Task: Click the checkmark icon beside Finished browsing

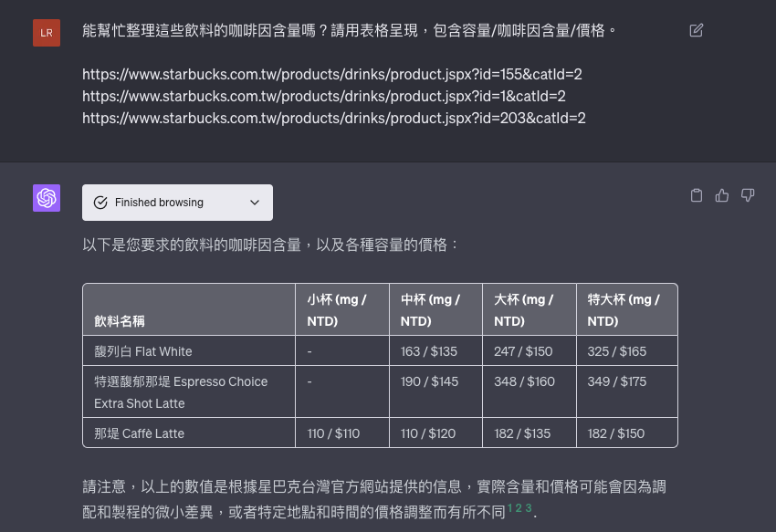Action: (100, 203)
